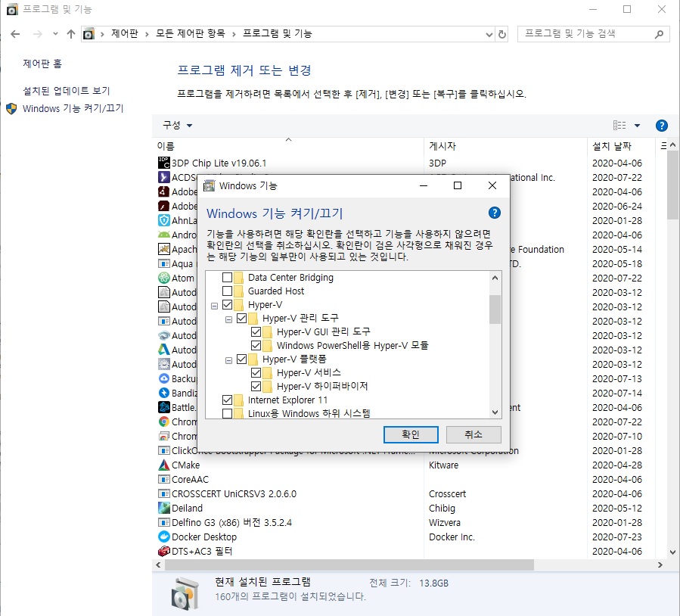
Task: Click the Apache program icon in list
Action: (x=163, y=249)
